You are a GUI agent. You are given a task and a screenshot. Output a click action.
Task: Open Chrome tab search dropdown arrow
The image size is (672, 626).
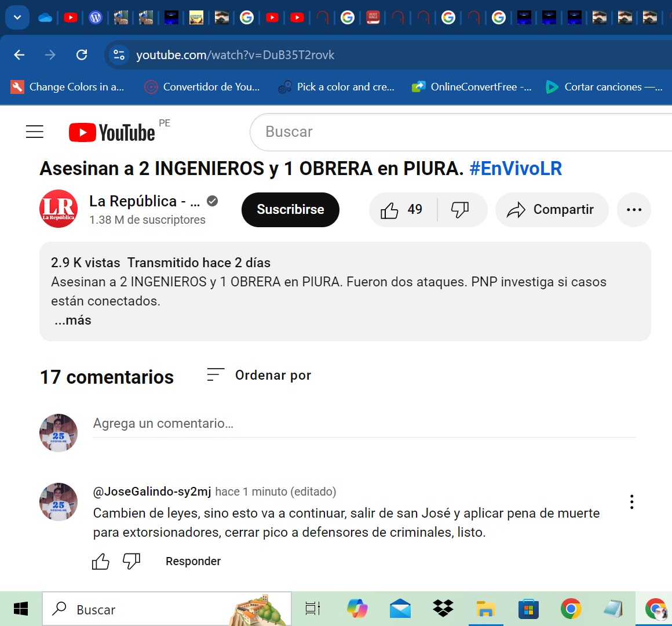pyautogui.click(x=17, y=17)
